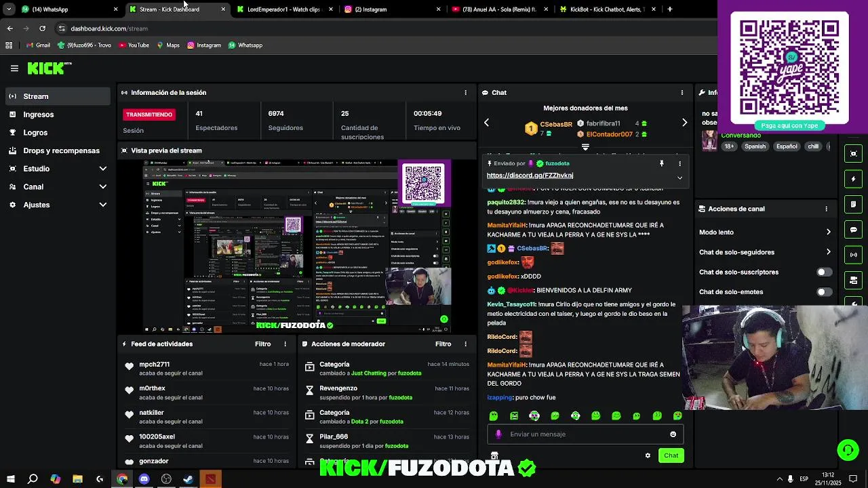Insert angry square green emote

[514, 416]
